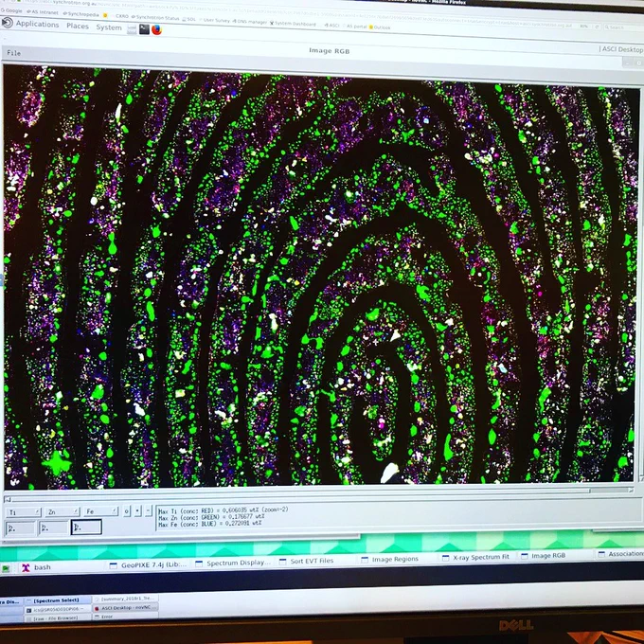Switch to the Spectrum Display taskbar window
644x644 pixels.
233,563
